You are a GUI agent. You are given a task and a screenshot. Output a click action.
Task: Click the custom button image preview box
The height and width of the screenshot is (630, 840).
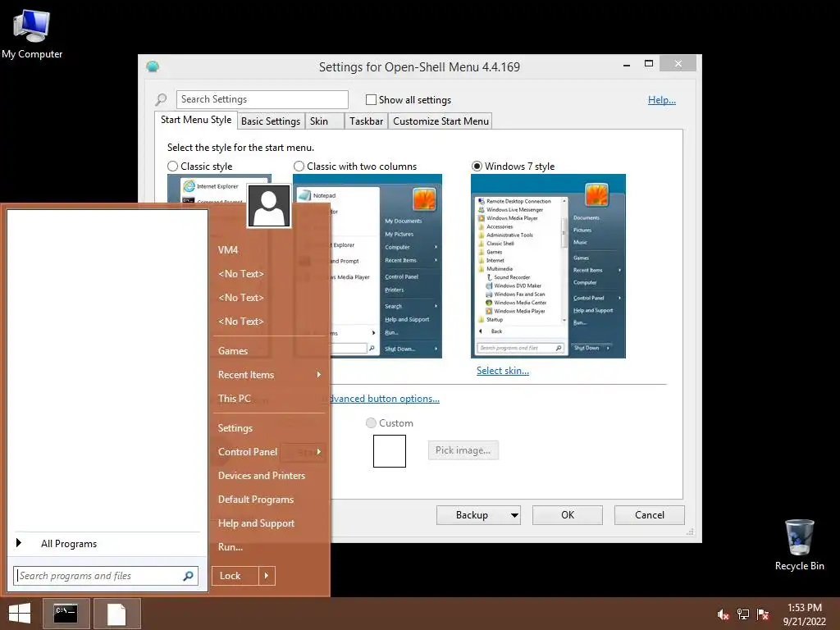point(390,451)
